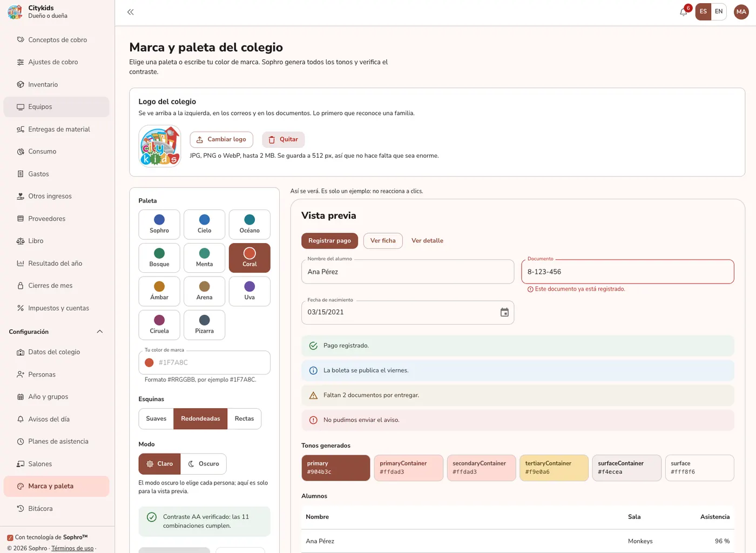The height and width of the screenshot is (553, 756).
Task: Pick the Bosque palette
Action: coord(159,258)
